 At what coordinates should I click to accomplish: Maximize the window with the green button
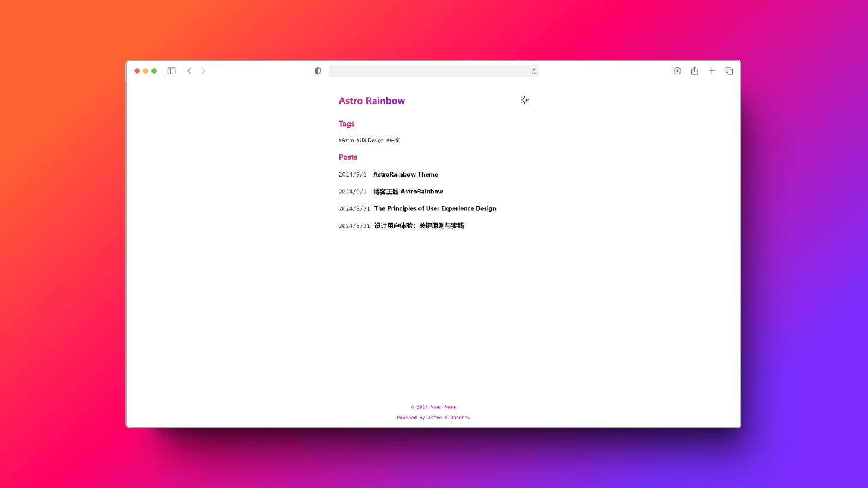pyautogui.click(x=154, y=71)
